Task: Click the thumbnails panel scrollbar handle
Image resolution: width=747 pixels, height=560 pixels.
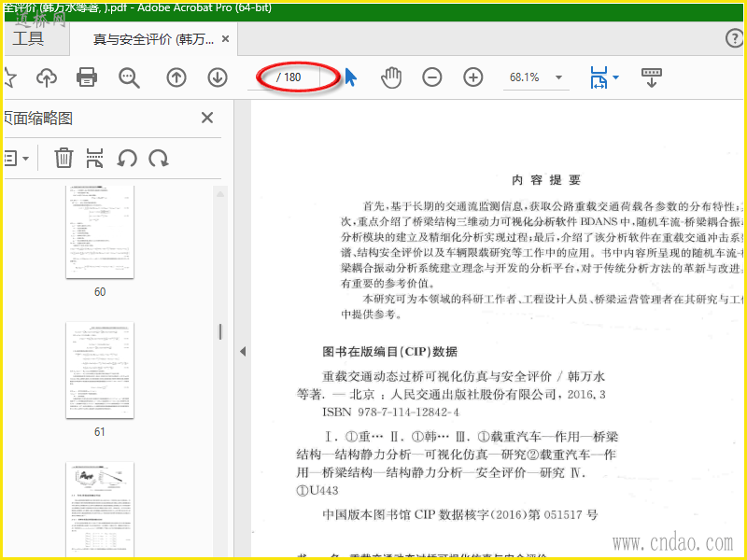Action: pos(220,332)
